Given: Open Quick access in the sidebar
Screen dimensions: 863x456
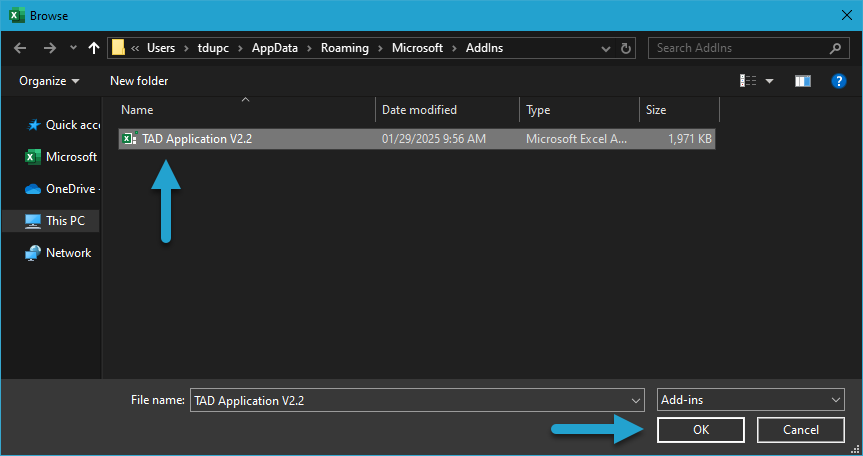Looking at the screenshot, I should pos(63,125).
